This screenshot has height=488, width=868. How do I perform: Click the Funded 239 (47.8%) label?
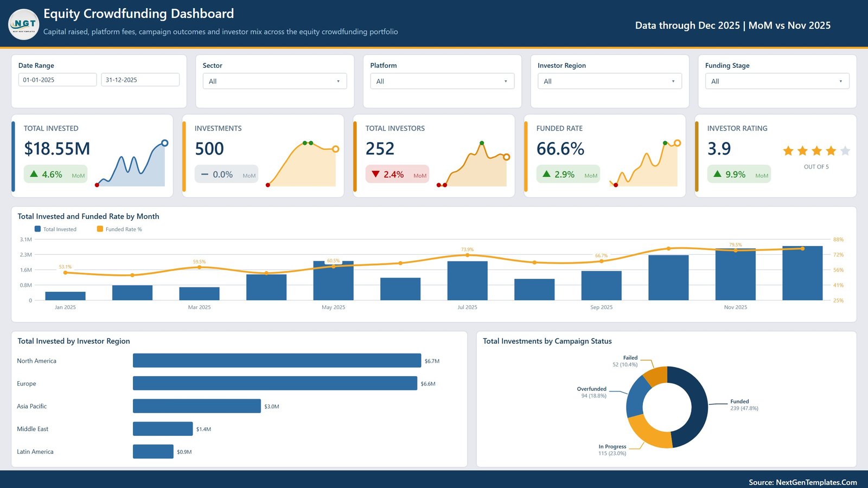click(x=744, y=405)
